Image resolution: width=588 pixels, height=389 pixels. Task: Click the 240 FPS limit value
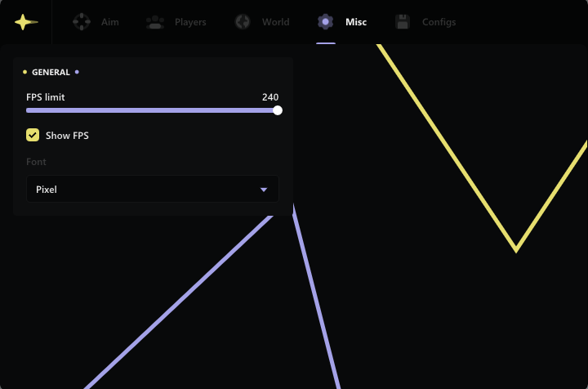pyautogui.click(x=270, y=97)
